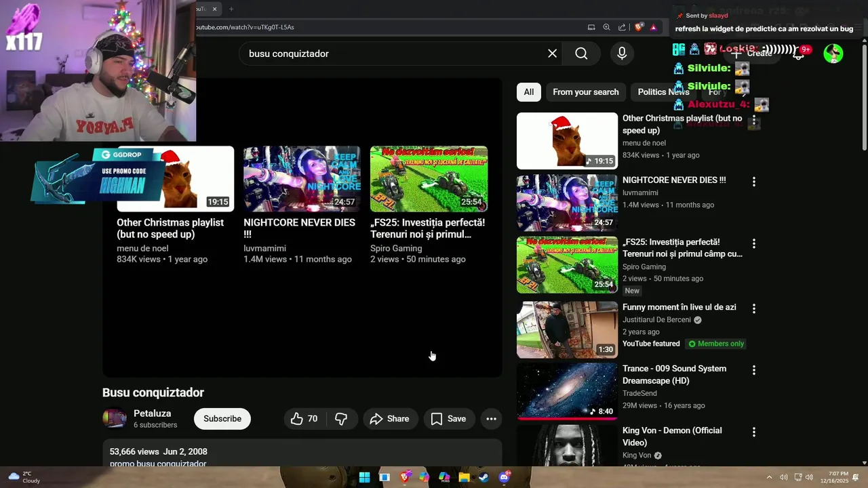
Task: Close the YouTube browser tab
Action: pyautogui.click(x=214, y=9)
